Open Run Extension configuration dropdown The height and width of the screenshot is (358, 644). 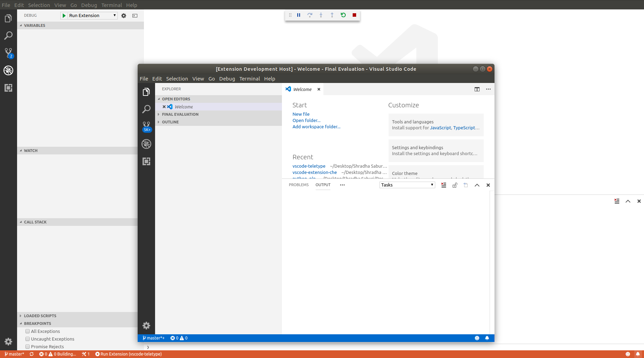(x=92, y=16)
